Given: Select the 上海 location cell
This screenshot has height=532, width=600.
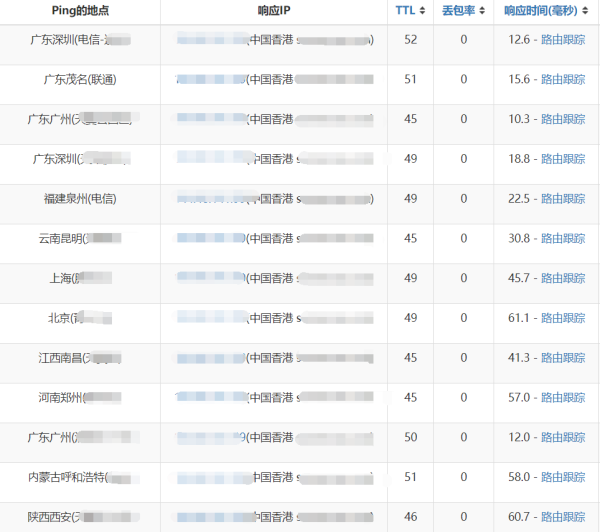Looking at the screenshot, I should click(x=80, y=284).
